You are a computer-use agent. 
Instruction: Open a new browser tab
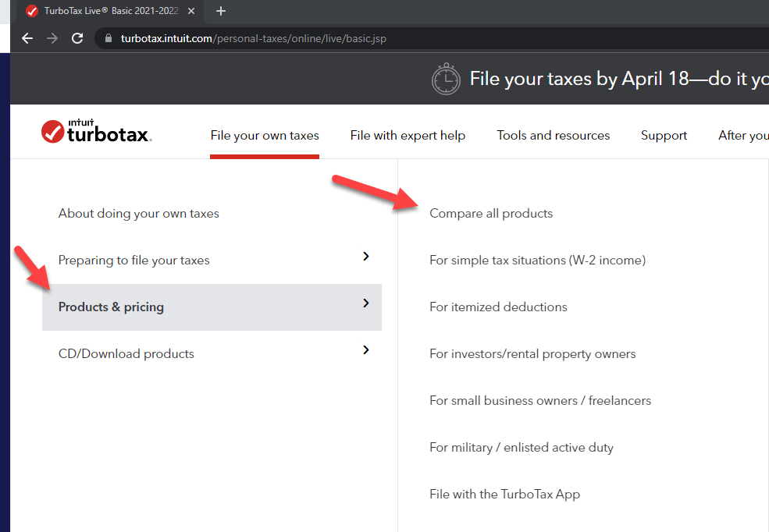pos(221,11)
